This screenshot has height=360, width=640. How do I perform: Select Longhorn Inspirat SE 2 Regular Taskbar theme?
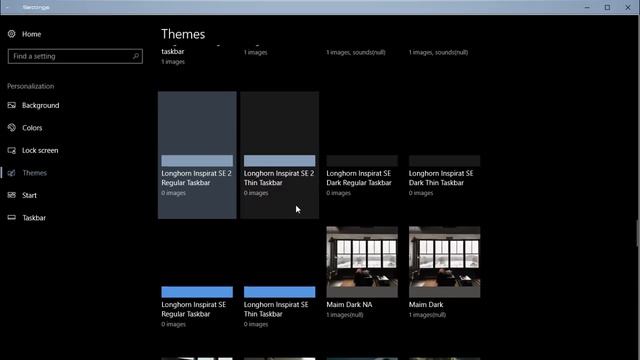(x=197, y=155)
